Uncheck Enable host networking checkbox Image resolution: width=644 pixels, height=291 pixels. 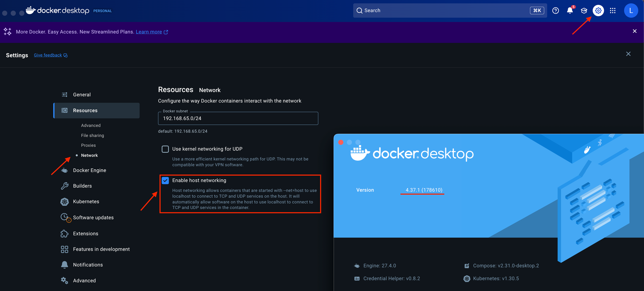pyautogui.click(x=165, y=181)
